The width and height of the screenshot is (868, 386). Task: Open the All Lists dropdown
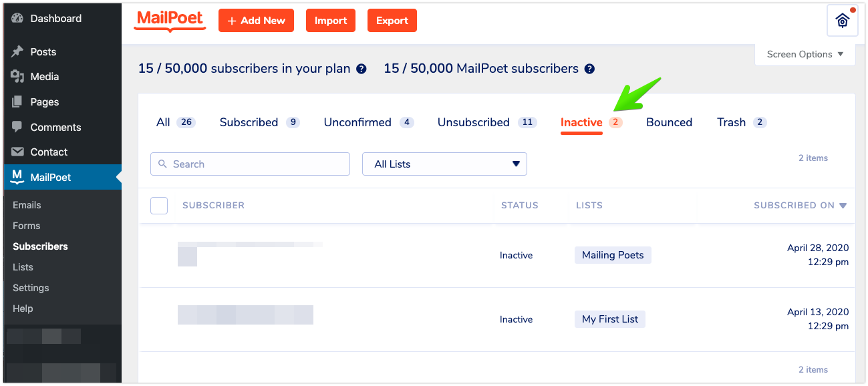coord(444,164)
